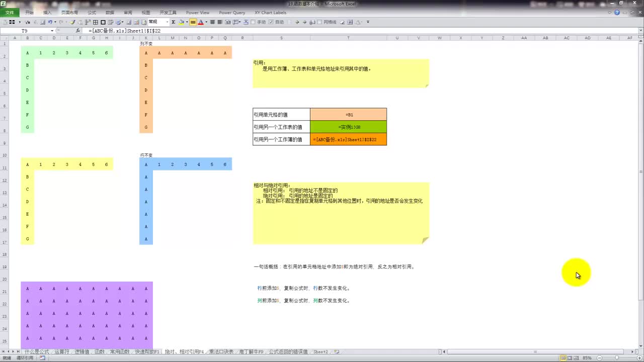Image resolution: width=644 pixels, height=362 pixels.
Task: Click the font color red A icon
Action: coord(200,22)
